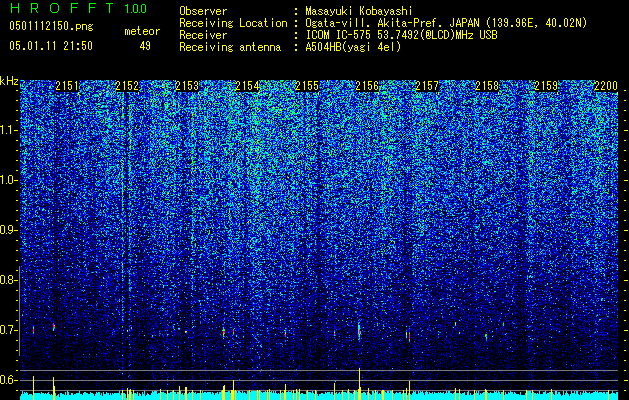Click the 2153 time marker
The image size is (629, 400).
[187, 86]
